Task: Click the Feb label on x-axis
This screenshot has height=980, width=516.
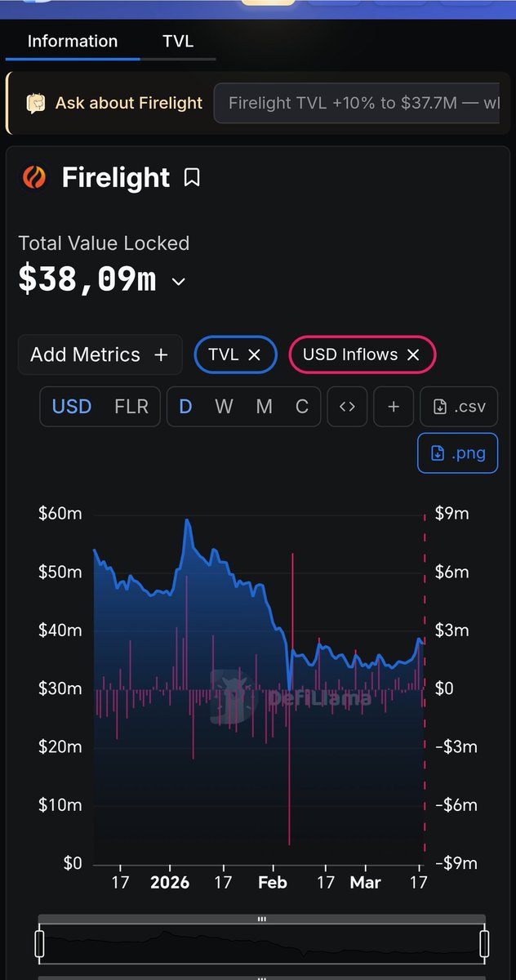Action: (x=274, y=883)
